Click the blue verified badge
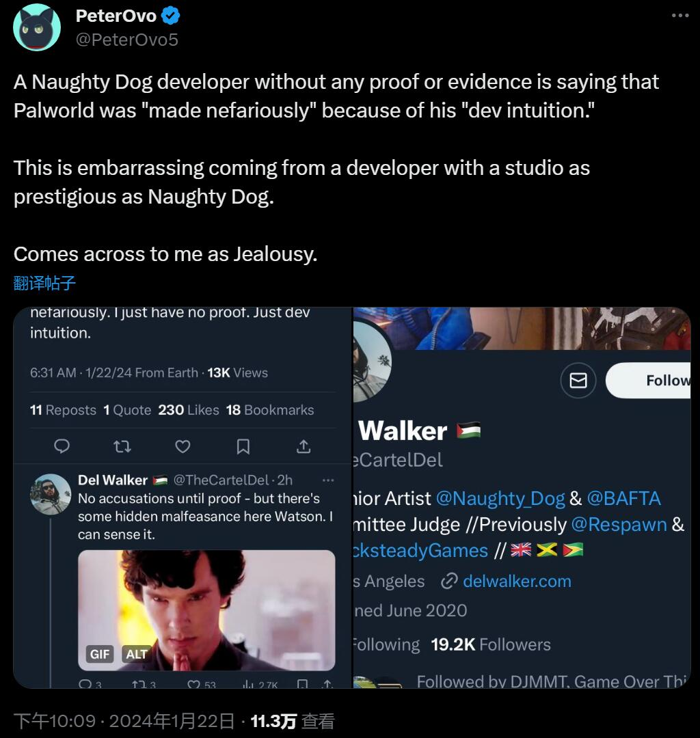Image resolution: width=700 pixels, height=738 pixels. 170,16
